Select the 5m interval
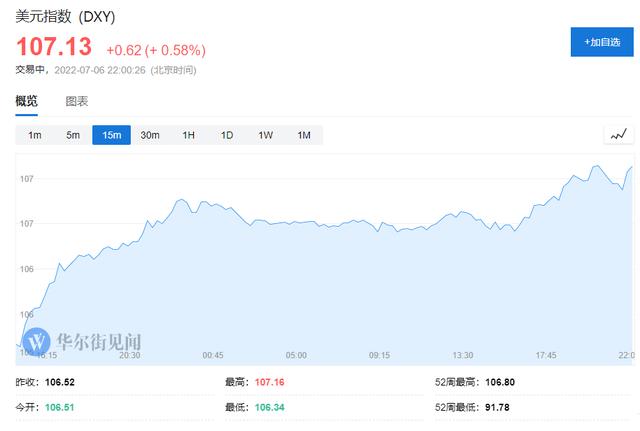The image size is (640, 431). click(x=73, y=135)
